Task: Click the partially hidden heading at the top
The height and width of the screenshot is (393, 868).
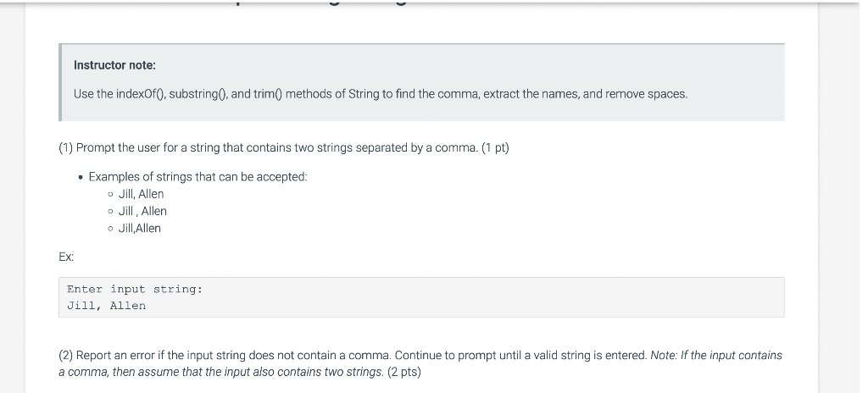Action: [322, 3]
